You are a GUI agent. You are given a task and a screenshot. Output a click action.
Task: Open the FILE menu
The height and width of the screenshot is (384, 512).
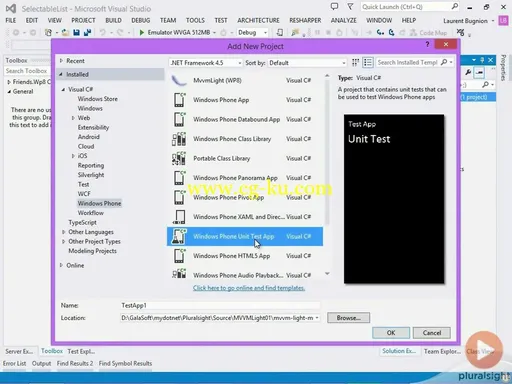[x=11, y=20]
